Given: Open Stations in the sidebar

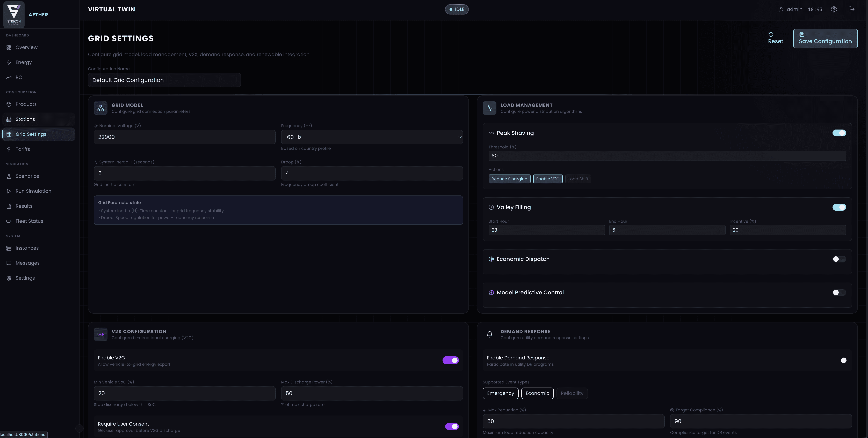Looking at the screenshot, I should pos(25,119).
